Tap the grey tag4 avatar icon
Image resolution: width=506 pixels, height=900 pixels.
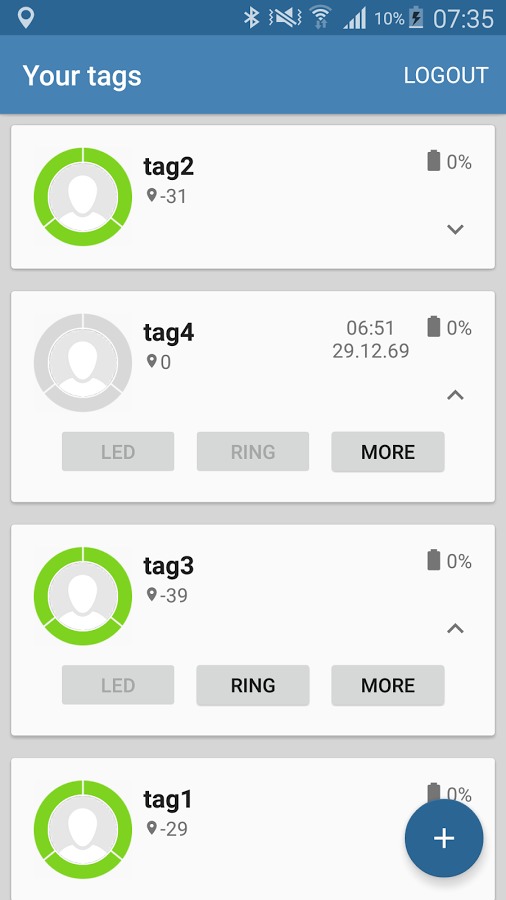[83, 363]
